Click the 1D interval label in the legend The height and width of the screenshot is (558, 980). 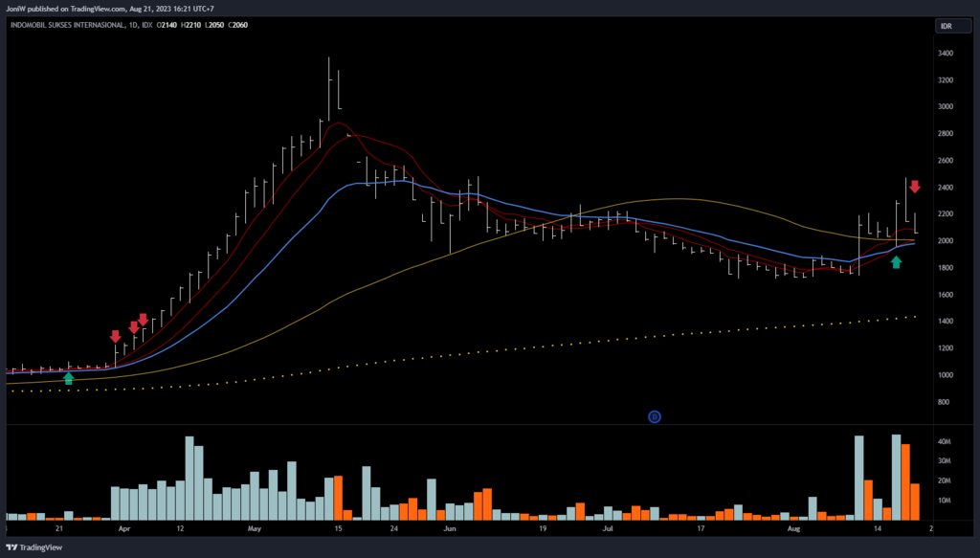click(x=132, y=25)
